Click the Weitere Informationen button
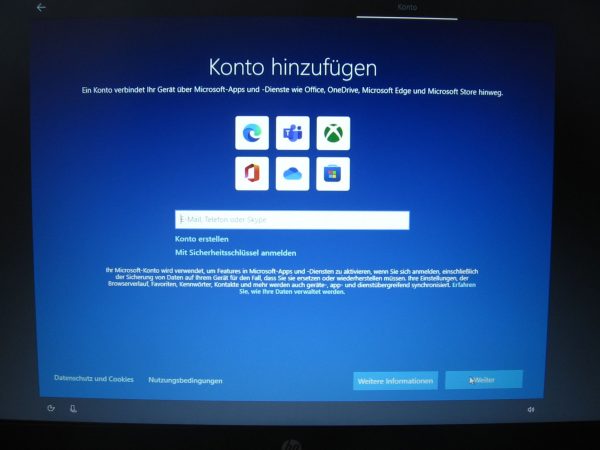Viewport: 600px width, 450px height. [x=395, y=381]
